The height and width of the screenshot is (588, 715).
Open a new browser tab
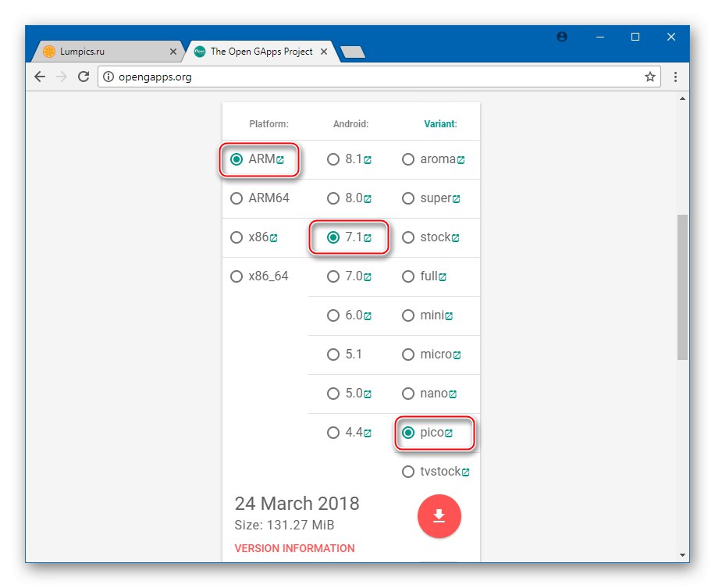coord(353,52)
